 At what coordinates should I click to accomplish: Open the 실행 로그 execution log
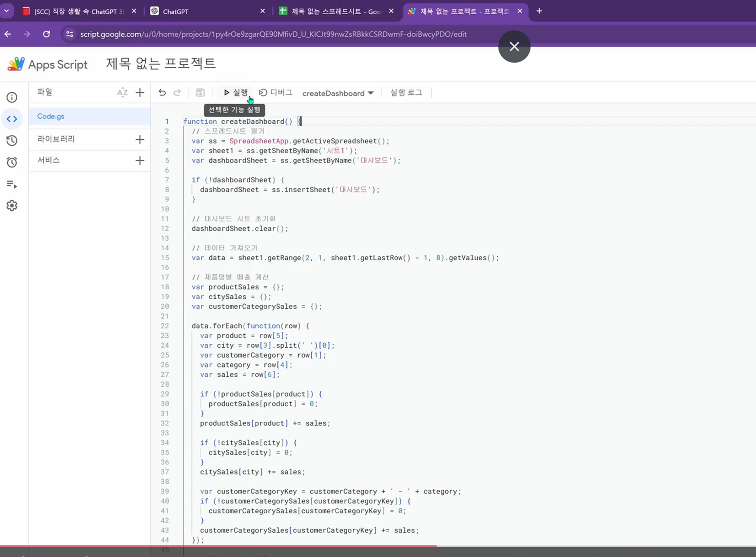pos(406,93)
